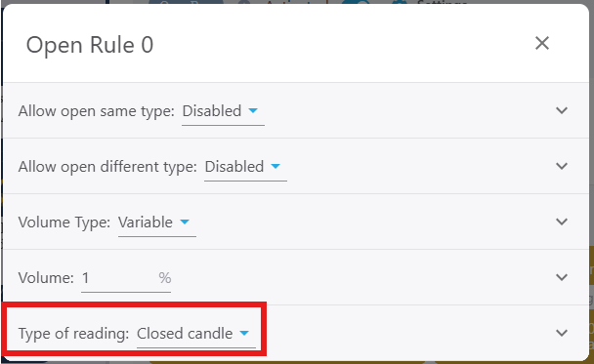The height and width of the screenshot is (364, 594).
Task: Click the blue arrow beside Closed candle
Action: (244, 334)
